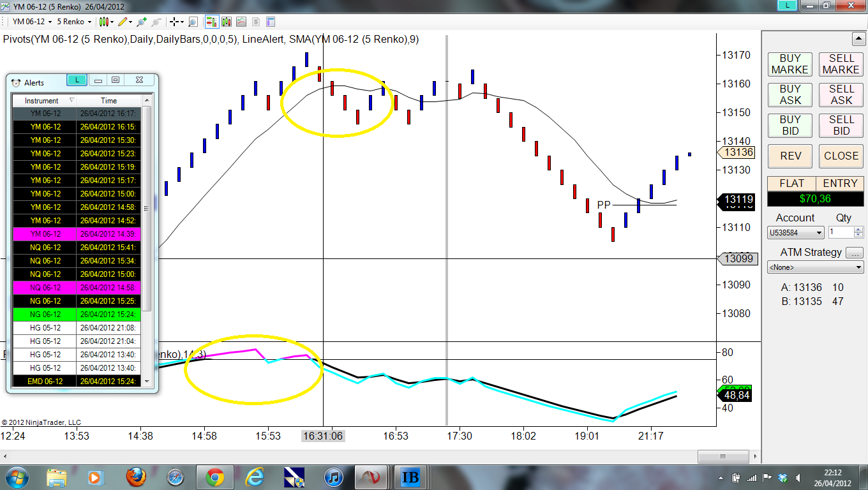The width and height of the screenshot is (868, 490).
Task: Open the chart properties icon
Action: (270, 22)
